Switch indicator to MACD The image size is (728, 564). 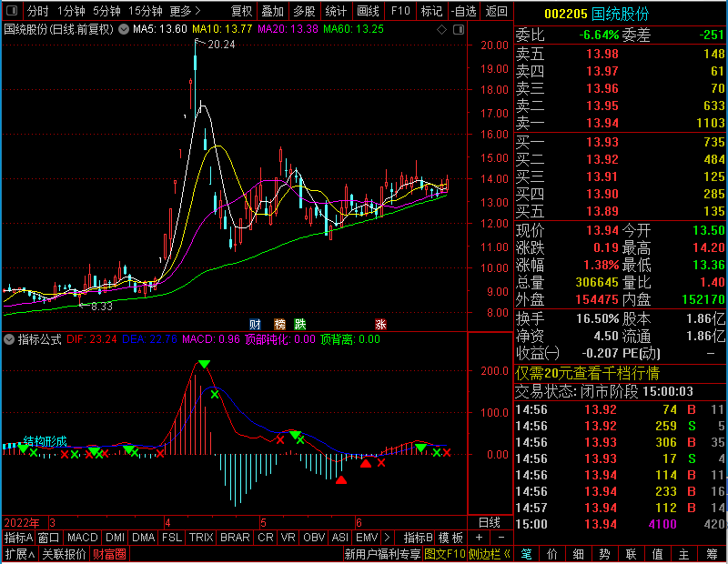tap(83, 538)
